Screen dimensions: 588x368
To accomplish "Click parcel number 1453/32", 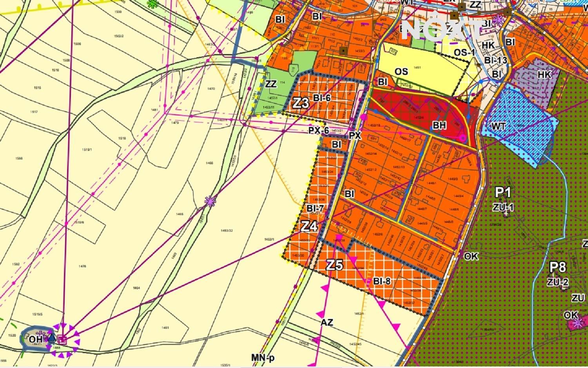I will [x=227, y=230].
